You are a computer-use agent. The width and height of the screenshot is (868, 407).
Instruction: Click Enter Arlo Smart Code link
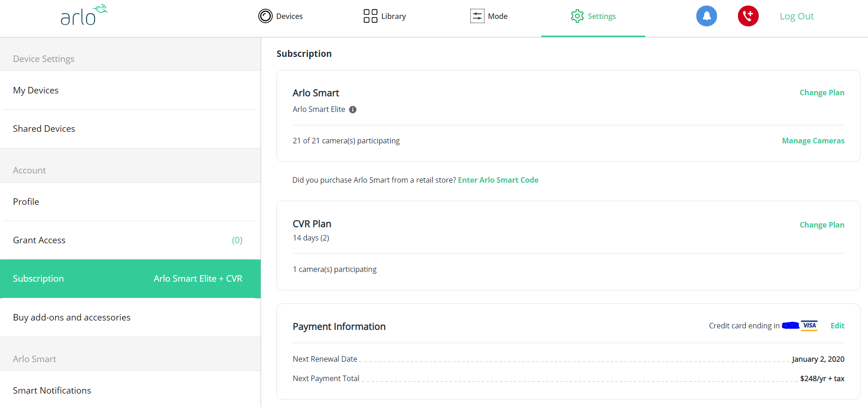point(498,180)
